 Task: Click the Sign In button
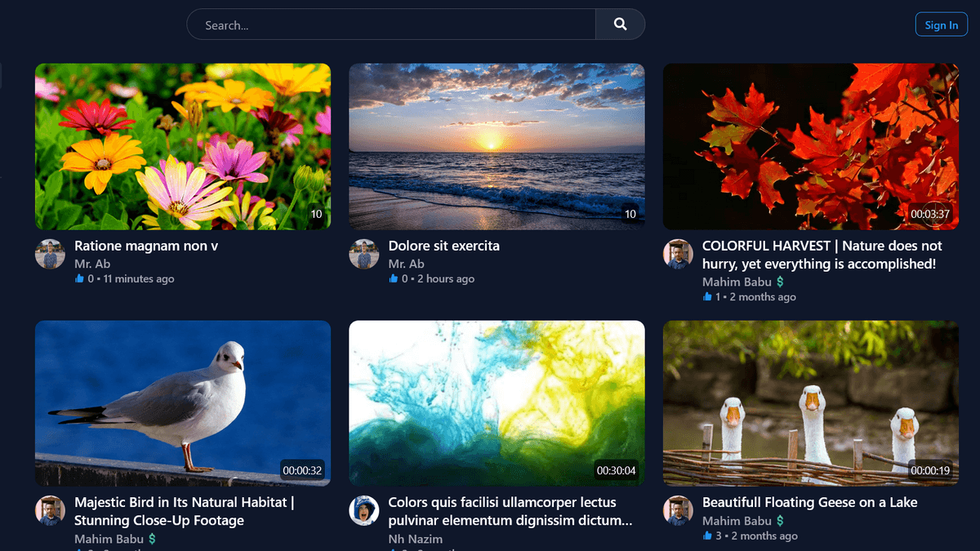(x=942, y=24)
